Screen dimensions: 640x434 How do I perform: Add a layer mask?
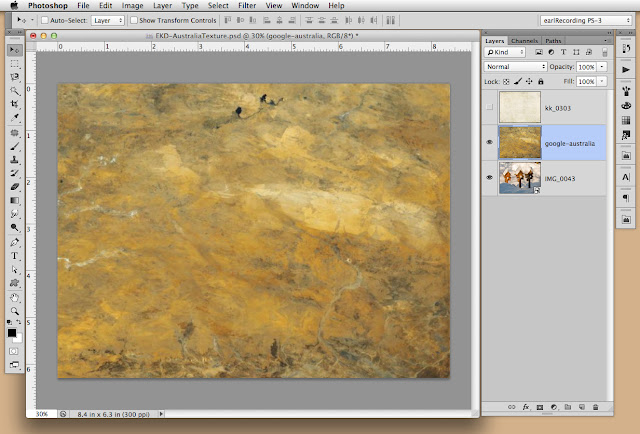(540, 407)
